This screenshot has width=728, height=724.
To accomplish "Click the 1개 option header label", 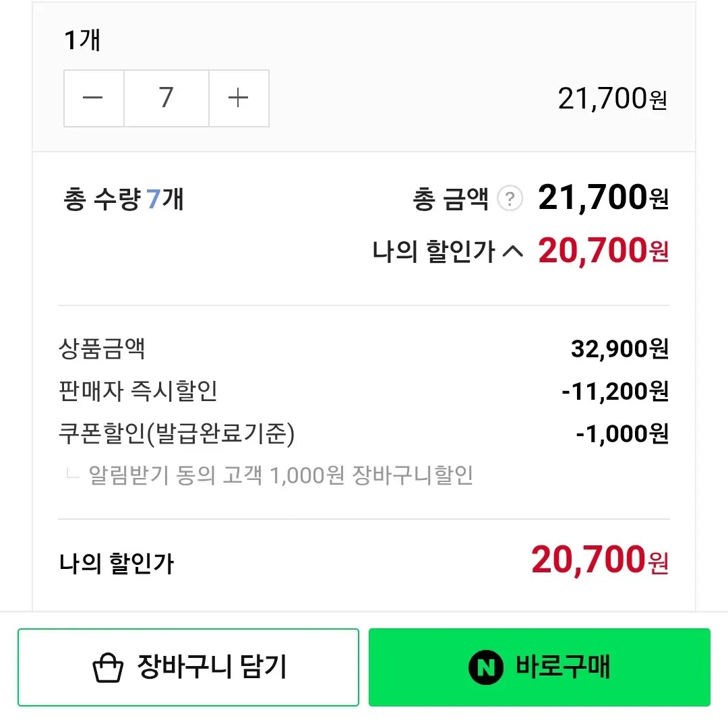I will [x=81, y=39].
